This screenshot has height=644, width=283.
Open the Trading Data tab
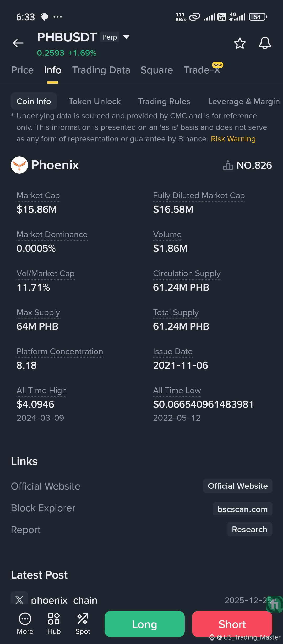(x=101, y=70)
